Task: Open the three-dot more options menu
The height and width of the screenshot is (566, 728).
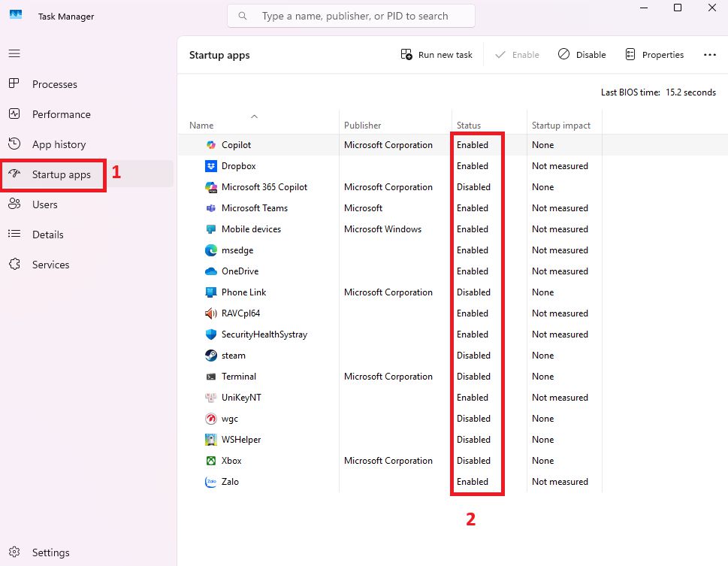Action: point(709,55)
